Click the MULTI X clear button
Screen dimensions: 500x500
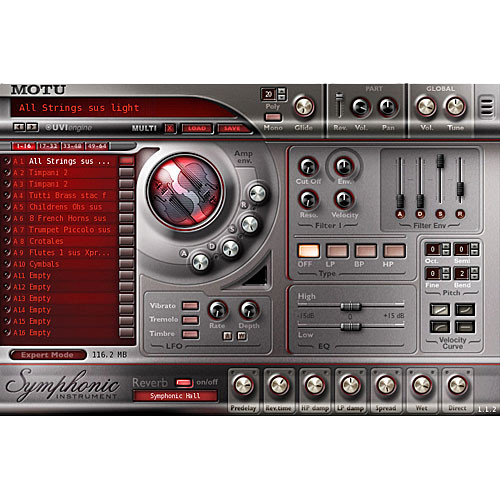coord(170,128)
